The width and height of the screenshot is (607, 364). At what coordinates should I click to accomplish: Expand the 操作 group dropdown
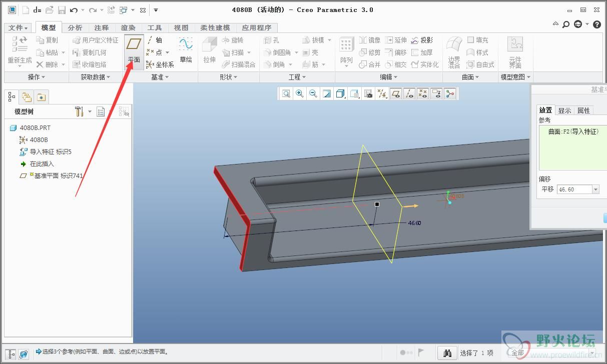(x=37, y=77)
